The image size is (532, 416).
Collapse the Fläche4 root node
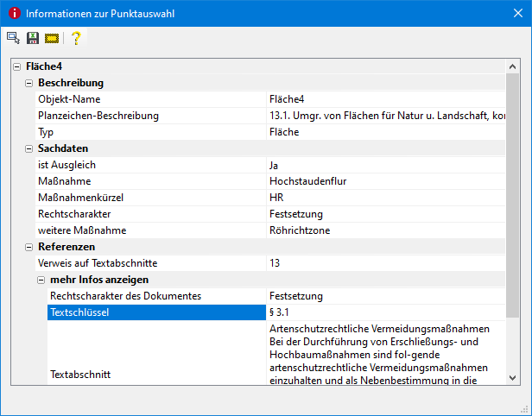tap(17, 66)
